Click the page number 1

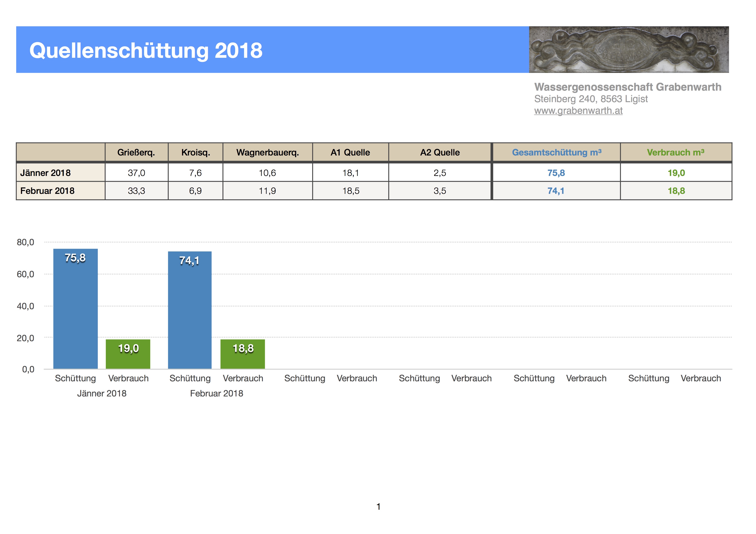[378, 506]
